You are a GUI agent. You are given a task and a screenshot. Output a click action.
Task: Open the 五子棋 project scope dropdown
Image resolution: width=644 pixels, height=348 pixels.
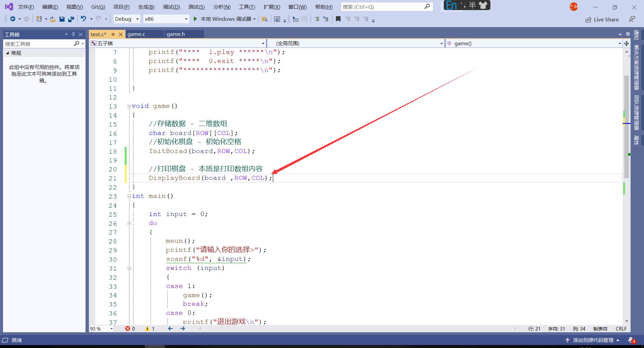click(x=177, y=43)
